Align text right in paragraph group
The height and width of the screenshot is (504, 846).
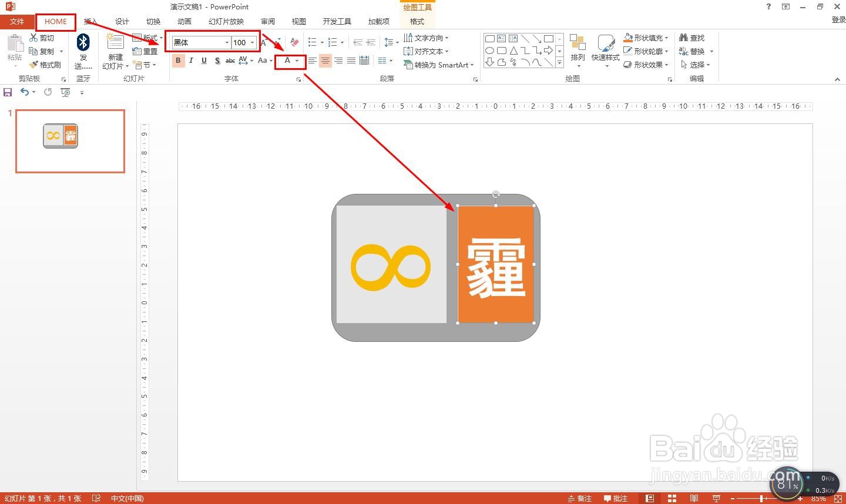tap(338, 61)
